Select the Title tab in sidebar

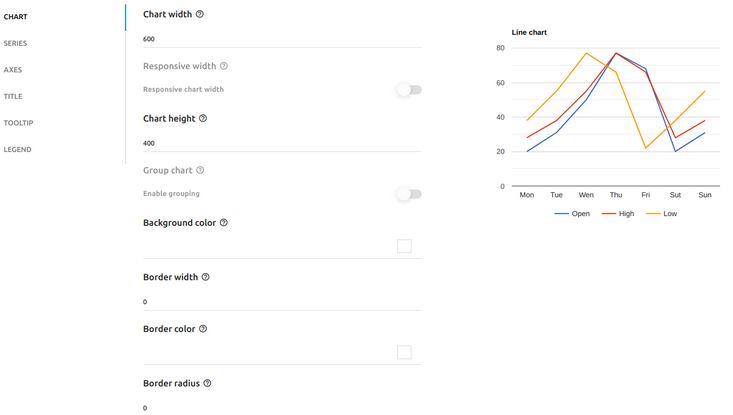13,96
